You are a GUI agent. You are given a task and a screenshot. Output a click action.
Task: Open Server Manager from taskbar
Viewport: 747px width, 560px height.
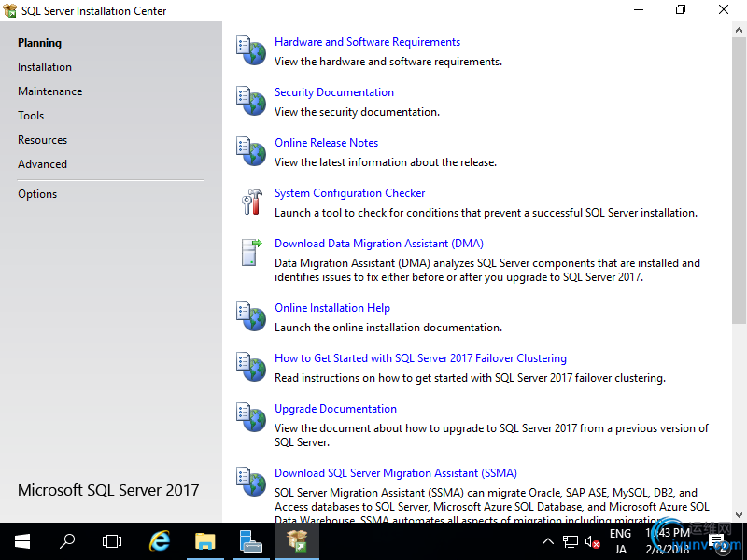(x=251, y=541)
